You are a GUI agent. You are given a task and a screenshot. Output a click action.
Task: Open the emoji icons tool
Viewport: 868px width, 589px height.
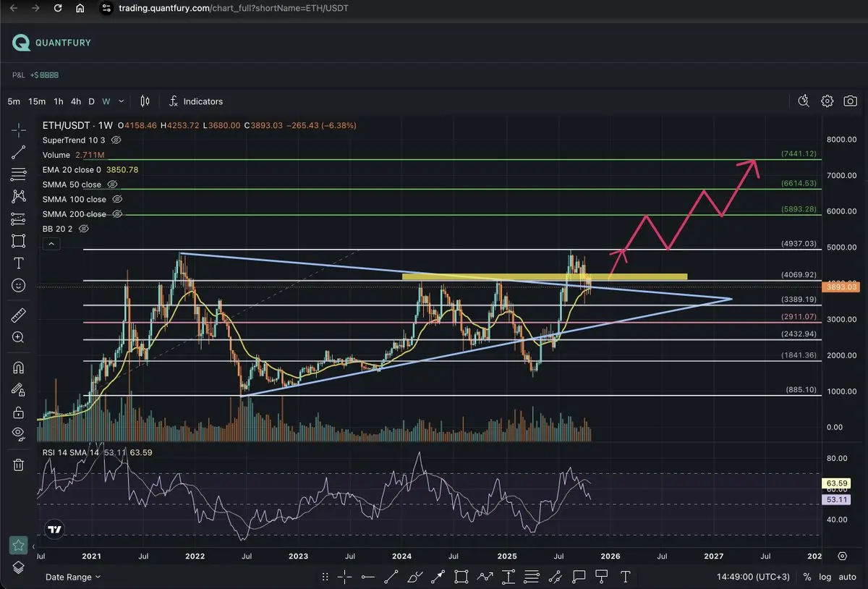(x=19, y=285)
